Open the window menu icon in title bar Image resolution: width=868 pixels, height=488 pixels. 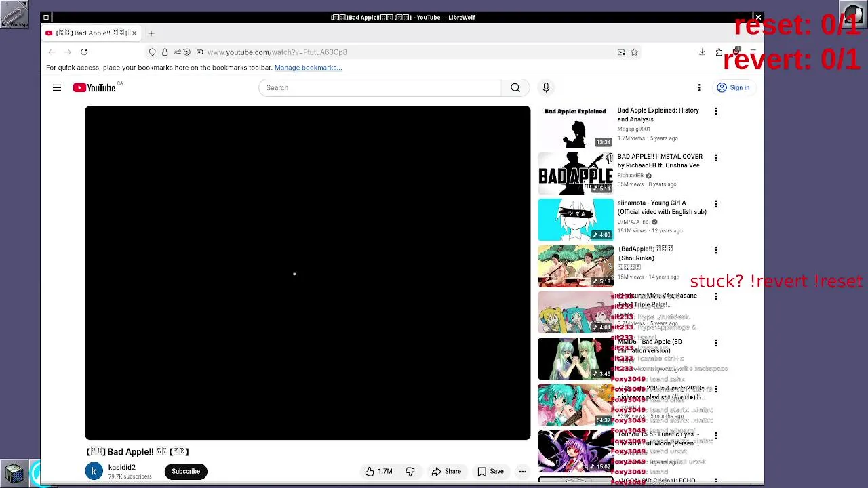click(46, 18)
